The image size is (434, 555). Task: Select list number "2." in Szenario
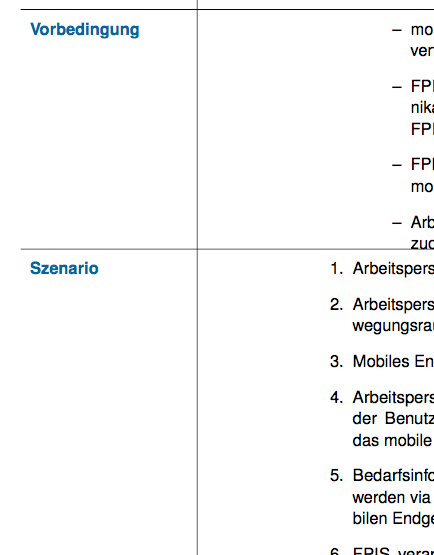336,305
